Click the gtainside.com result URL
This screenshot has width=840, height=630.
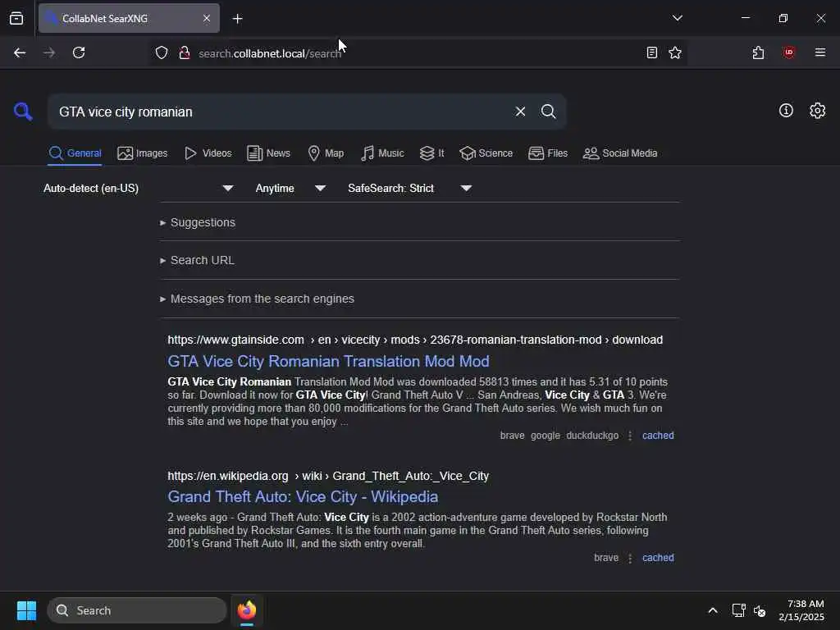pos(415,340)
